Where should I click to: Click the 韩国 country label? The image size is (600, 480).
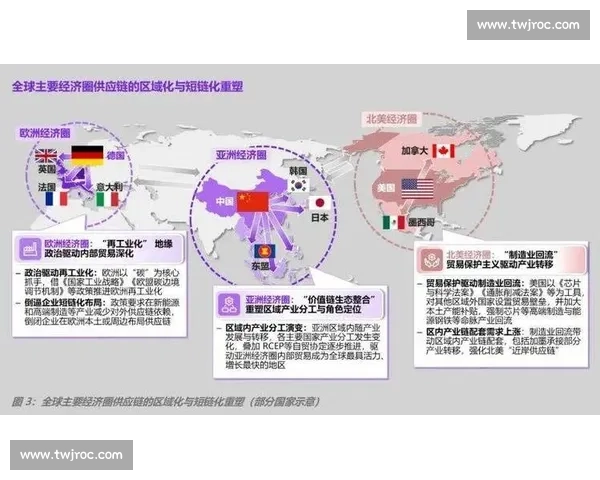(x=298, y=171)
